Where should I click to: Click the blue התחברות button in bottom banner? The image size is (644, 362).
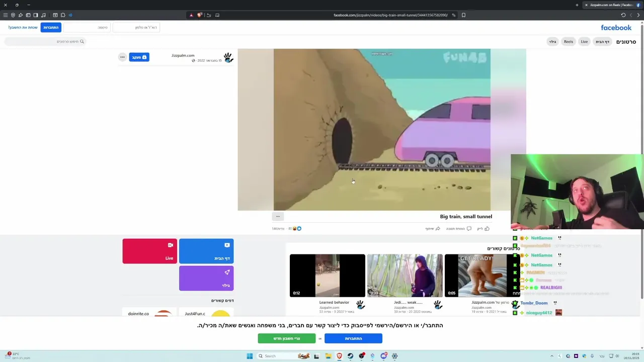point(353,338)
